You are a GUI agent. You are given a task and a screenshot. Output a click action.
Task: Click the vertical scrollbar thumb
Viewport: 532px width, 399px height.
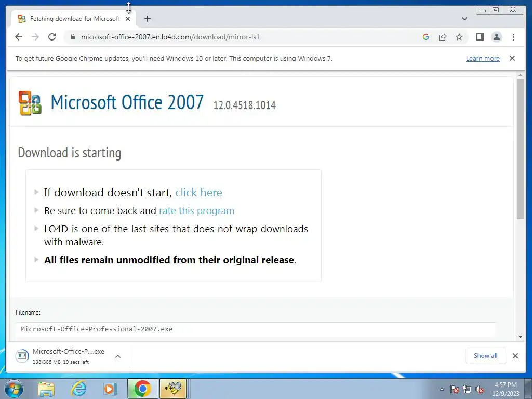[x=520, y=149]
